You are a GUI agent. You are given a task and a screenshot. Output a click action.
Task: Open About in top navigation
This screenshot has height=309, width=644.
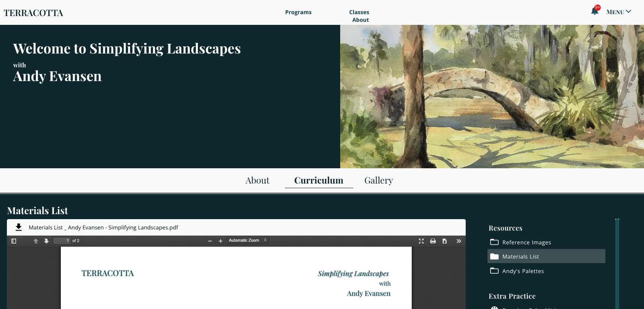click(x=360, y=20)
